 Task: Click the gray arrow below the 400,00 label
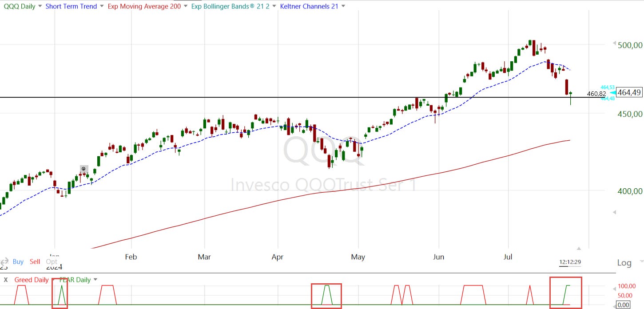(x=615, y=212)
